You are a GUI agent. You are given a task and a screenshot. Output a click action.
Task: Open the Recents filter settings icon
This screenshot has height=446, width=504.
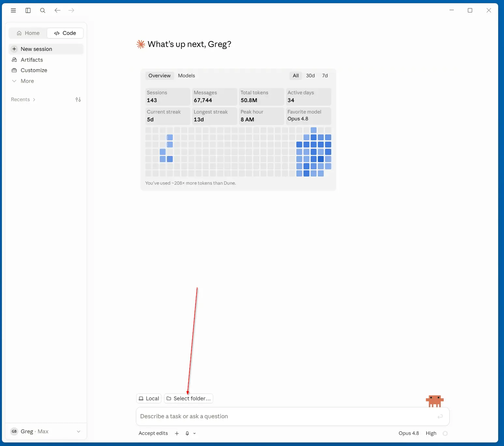78,100
